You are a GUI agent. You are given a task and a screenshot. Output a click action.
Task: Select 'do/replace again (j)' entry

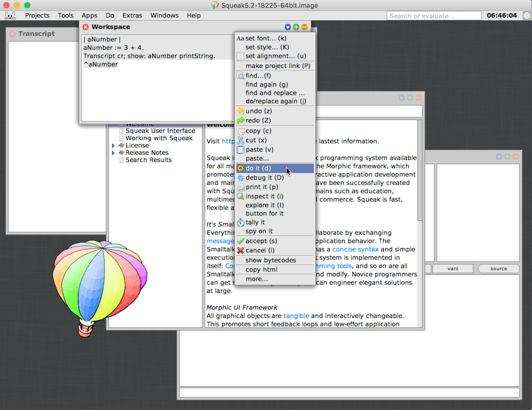click(275, 101)
